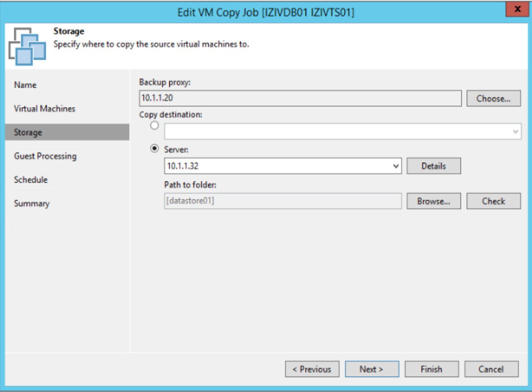Click the "Specify where to copy" description text
Image resolution: width=532 pixels, height=392 pixels.
[x=151, y=44]
